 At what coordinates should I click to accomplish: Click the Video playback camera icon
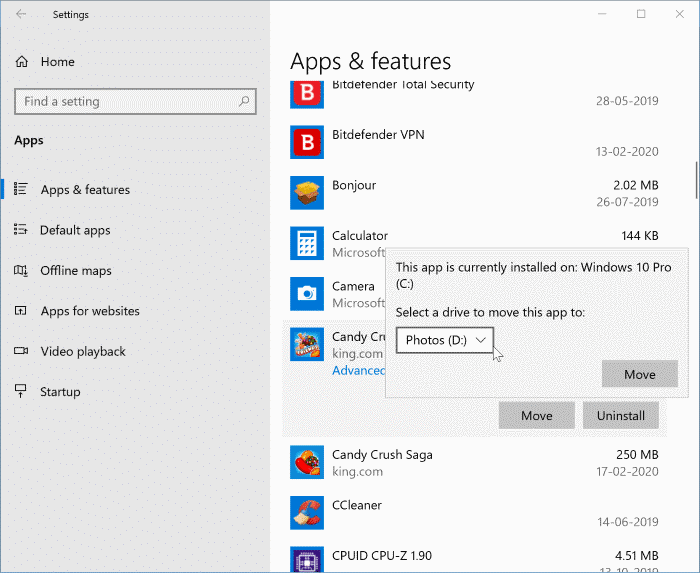tap(21, 351)
